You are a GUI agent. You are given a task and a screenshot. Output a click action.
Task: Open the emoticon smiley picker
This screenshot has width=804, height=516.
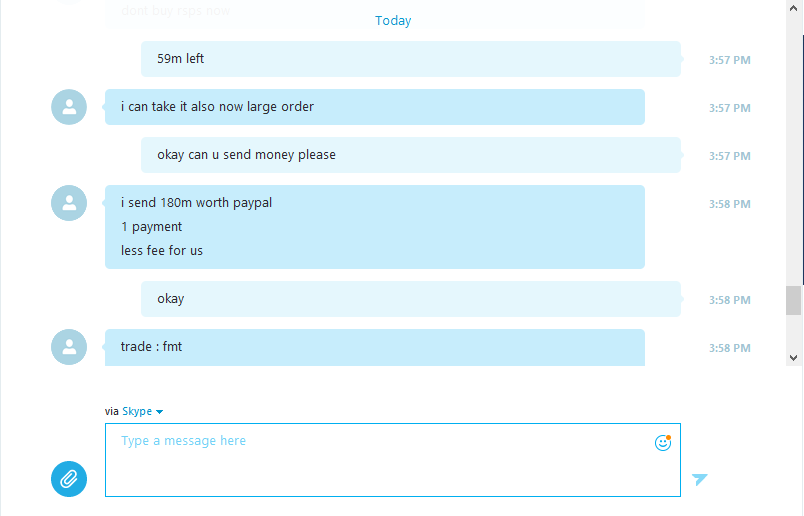click(662, 442)
